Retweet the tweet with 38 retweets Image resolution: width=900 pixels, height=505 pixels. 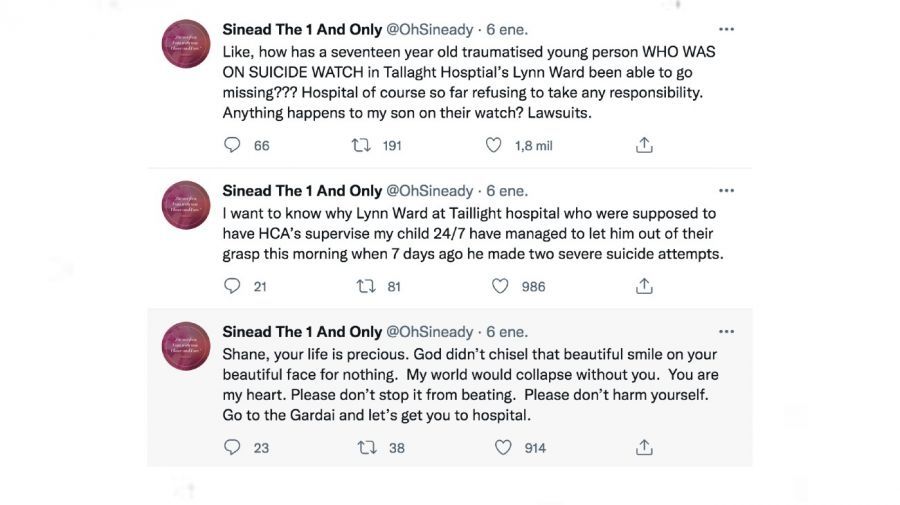point(366,447)
